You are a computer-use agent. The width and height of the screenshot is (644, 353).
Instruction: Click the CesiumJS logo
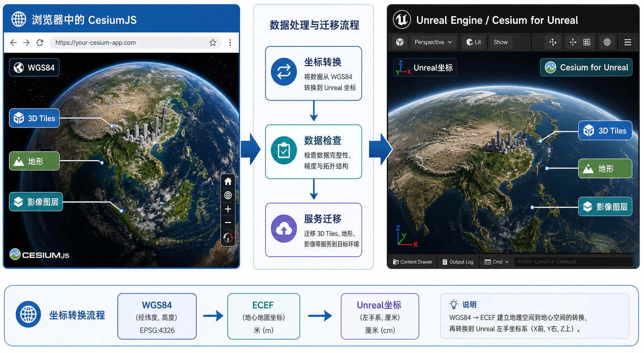[x=40, y=254]
